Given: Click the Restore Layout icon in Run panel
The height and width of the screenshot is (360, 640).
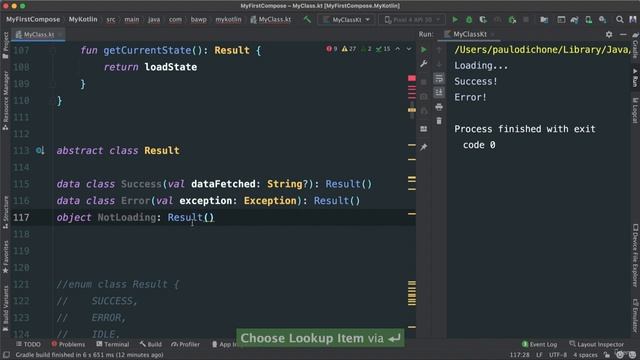Looking at the screenshot, I should tap(424, 129).
